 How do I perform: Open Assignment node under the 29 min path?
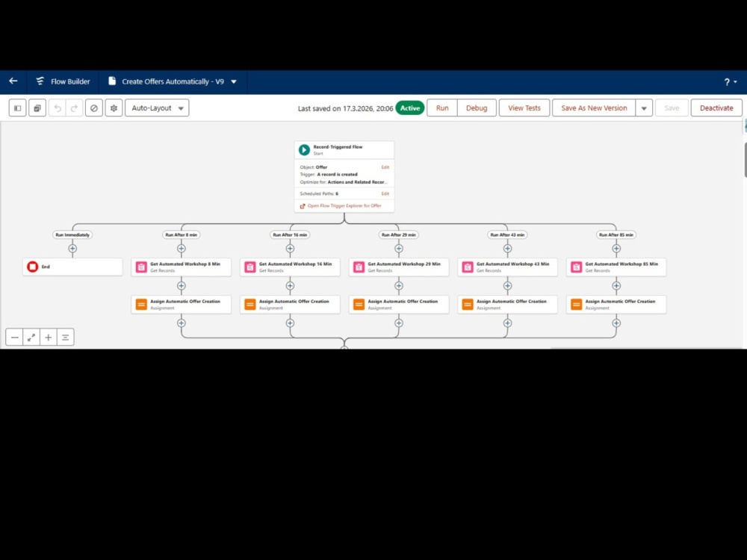[x=399, y=305]
